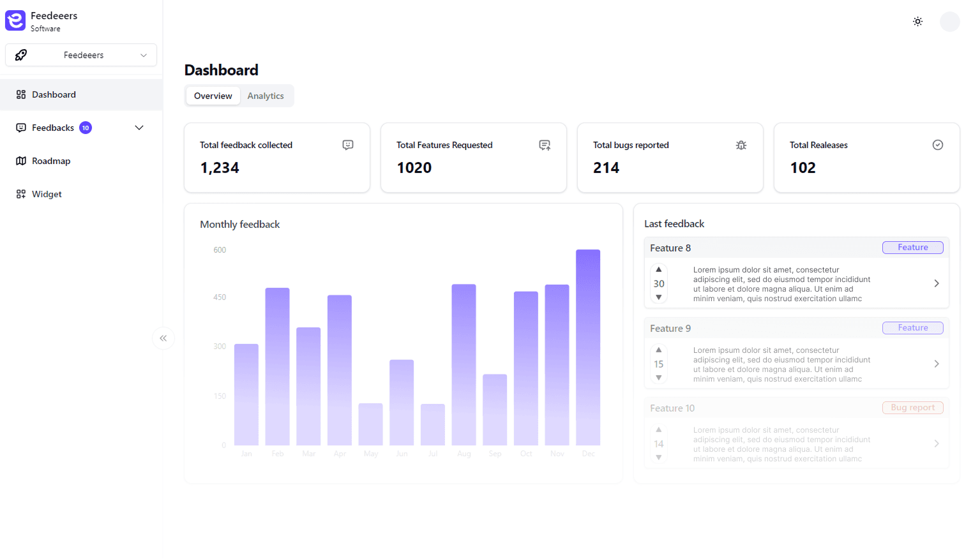The height and width of the screenshot is (559, 980).
Task: Open Feature 8 details chevron
Action: [936, 283]
